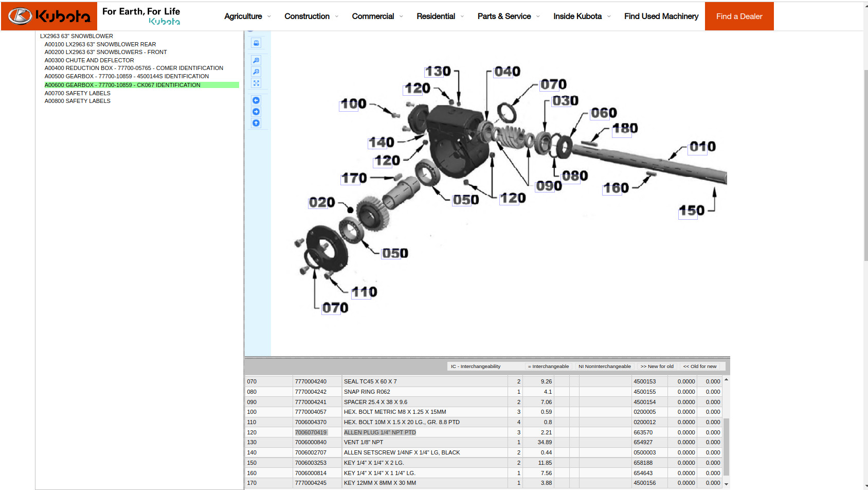
Task: Click the = Interchangeable legend label
Action: 548,366
